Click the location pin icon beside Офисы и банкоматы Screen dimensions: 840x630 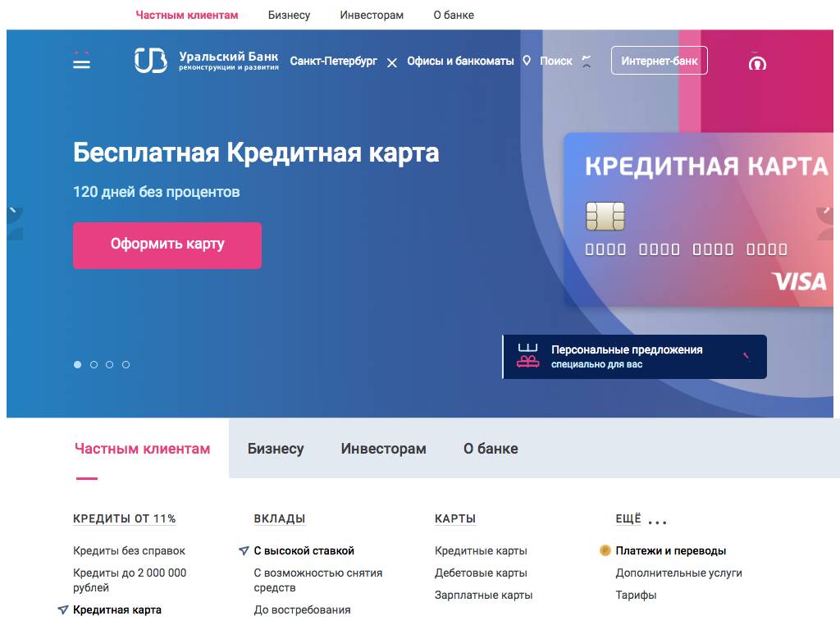pos(527,61)
